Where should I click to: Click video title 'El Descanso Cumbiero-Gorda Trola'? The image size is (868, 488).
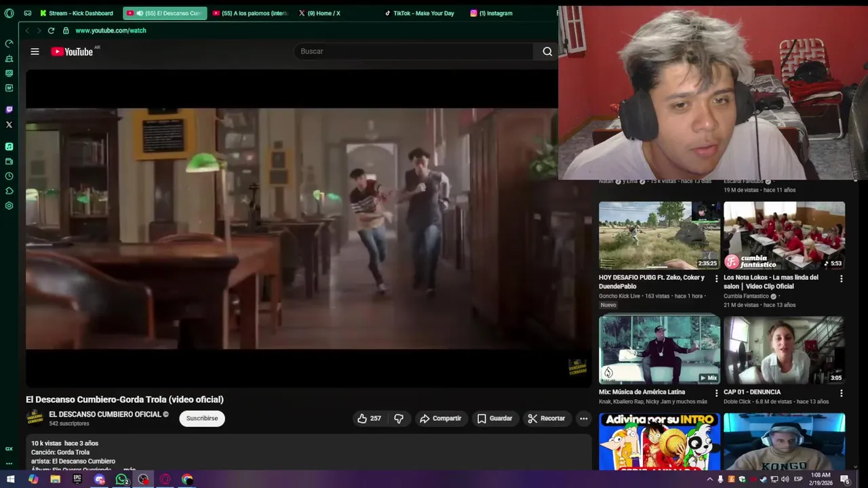tap(125, 400)
